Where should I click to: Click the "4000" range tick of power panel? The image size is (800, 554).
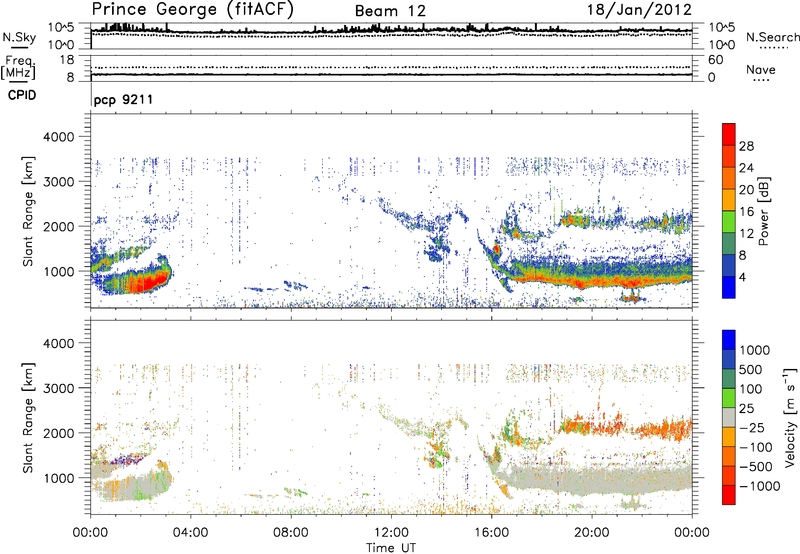[59, 137]
